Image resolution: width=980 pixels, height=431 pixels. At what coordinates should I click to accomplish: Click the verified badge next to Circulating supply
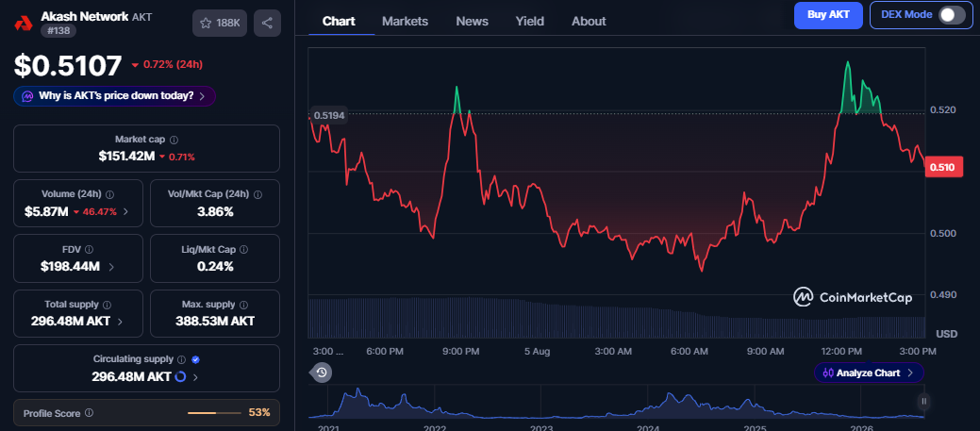(x=195, y=359)
